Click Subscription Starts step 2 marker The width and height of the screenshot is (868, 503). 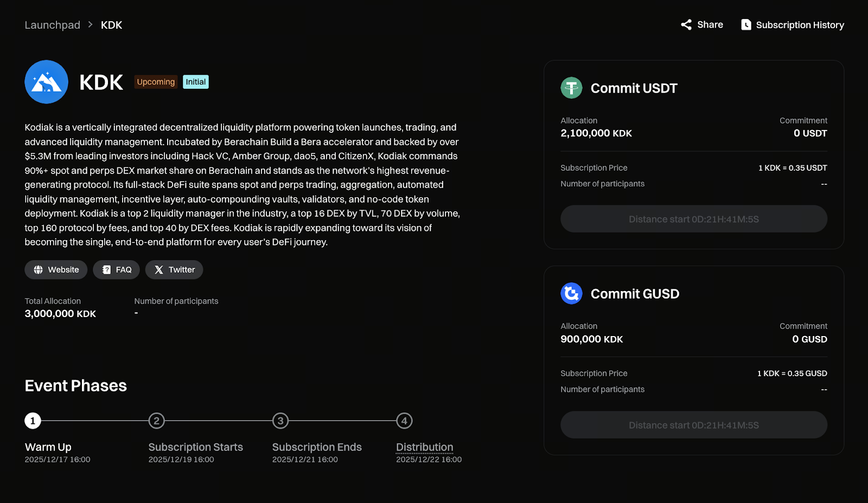click(156, 421)
